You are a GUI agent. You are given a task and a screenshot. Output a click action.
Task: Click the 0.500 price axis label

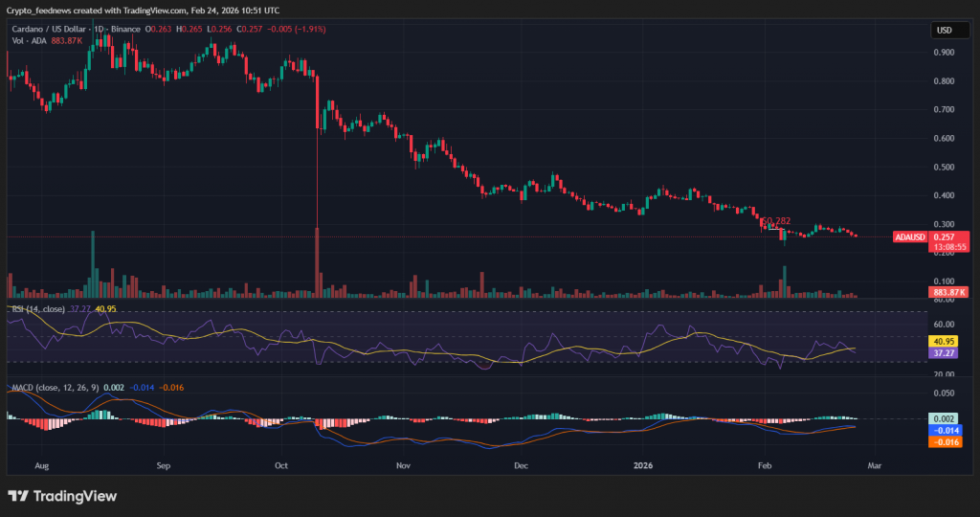click(944, 167)
